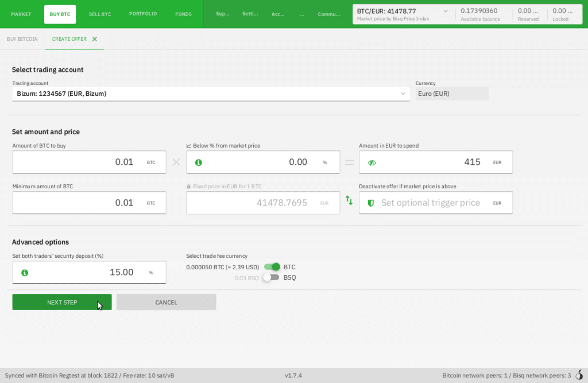The width and height of the screenshot is (588, 383).
Task: Click the version v1.7.4 label
Action: click(293, 376)
